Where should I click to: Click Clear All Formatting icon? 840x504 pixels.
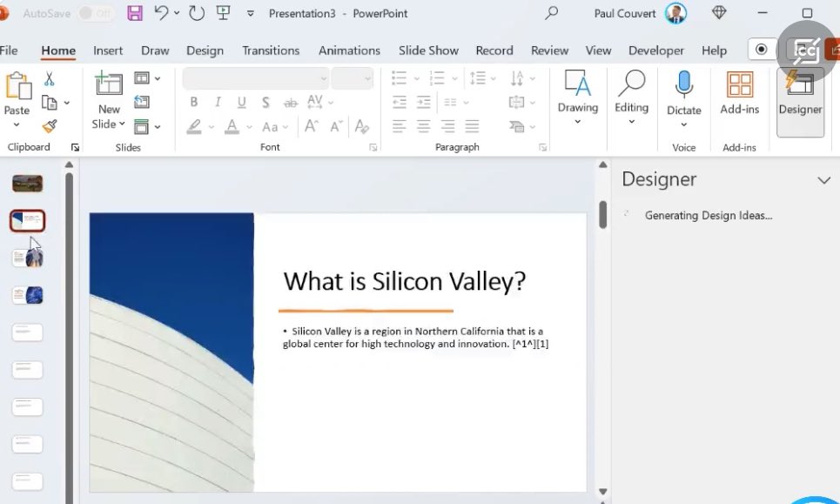pos(361,126)
